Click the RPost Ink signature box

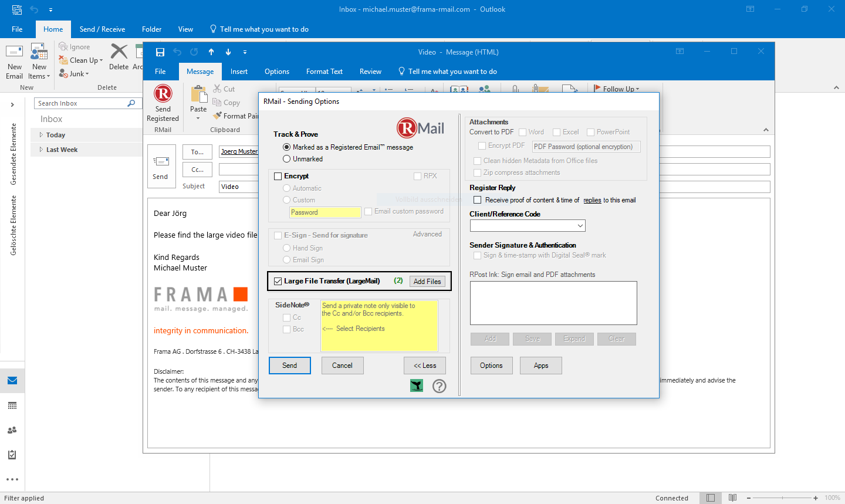pos(553,303)
